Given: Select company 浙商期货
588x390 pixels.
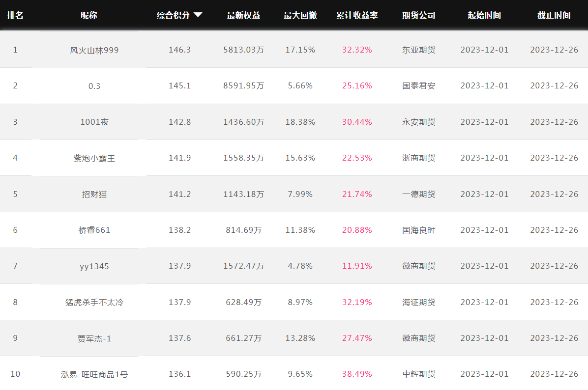Looking at the screenshot, I should 419,158.
